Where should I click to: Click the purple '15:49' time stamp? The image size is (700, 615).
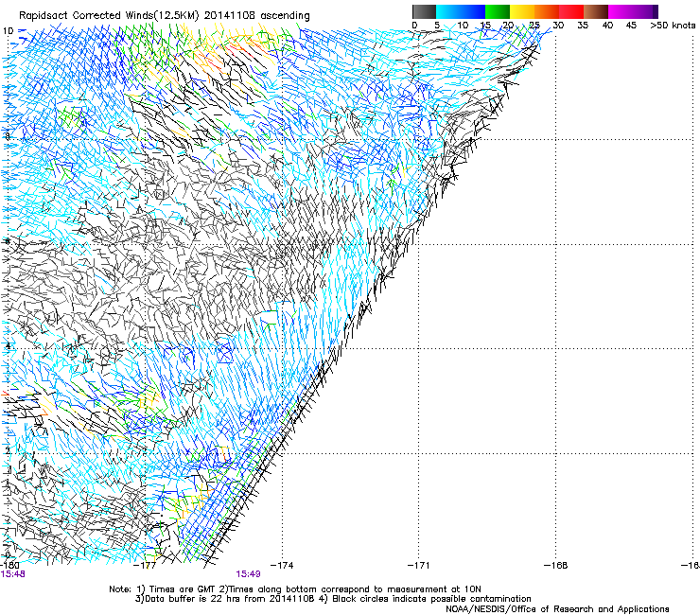(x=248, y=574)
